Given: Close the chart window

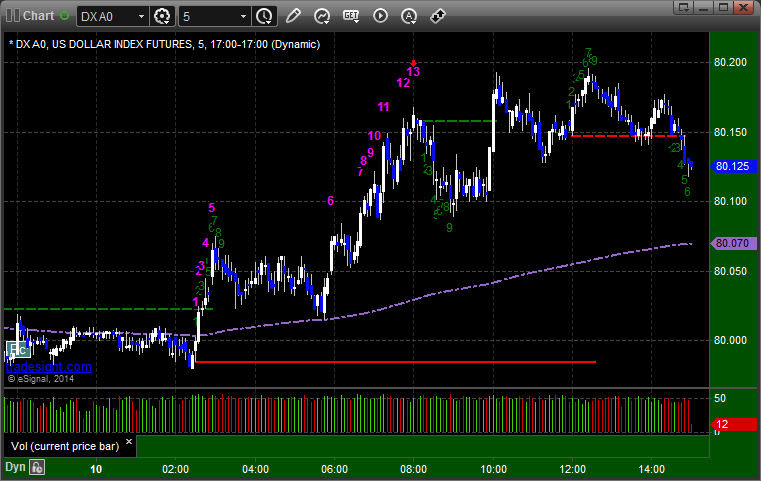Looking at the screenshot, I should [x=743, y=7].
